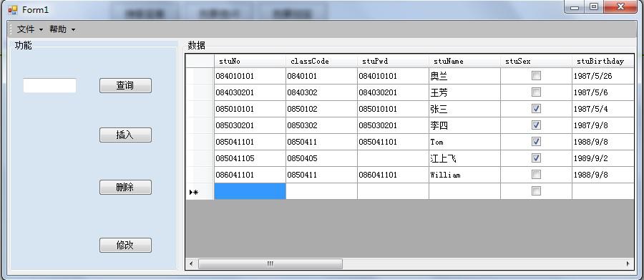Click the 插入 button
Screen dimensions: 644x280
125,135
